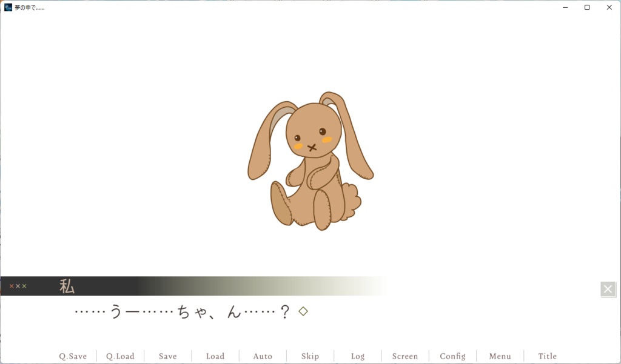Enable Auto read mode
Screen dimensions: 621x364
262,356
